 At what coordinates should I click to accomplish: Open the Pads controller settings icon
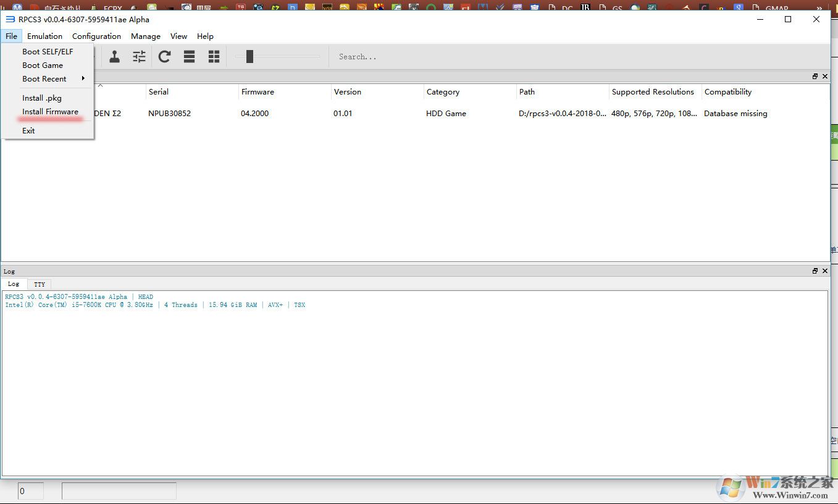pos(115,57)
